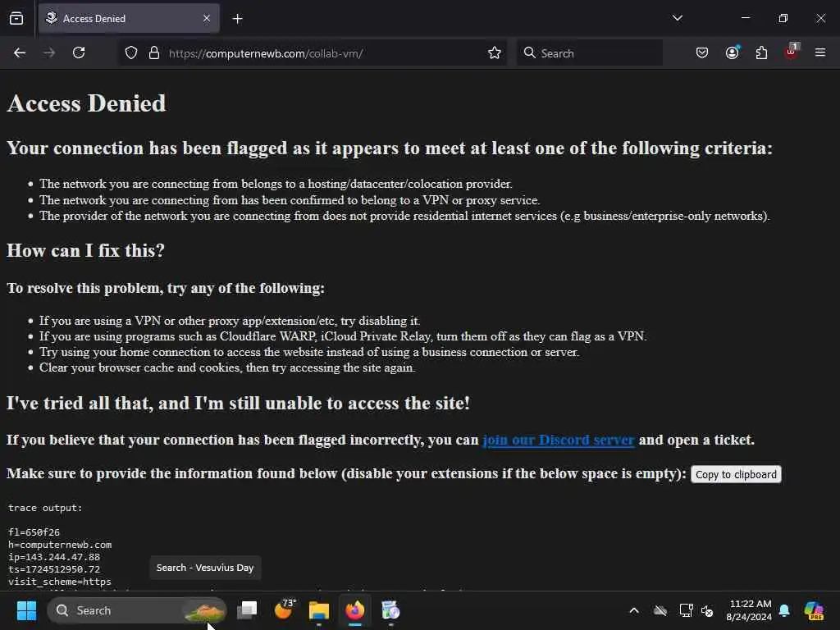Open clock showing 11:22 AM
Viewport: 840px width, 630px height.
(749, 610)
